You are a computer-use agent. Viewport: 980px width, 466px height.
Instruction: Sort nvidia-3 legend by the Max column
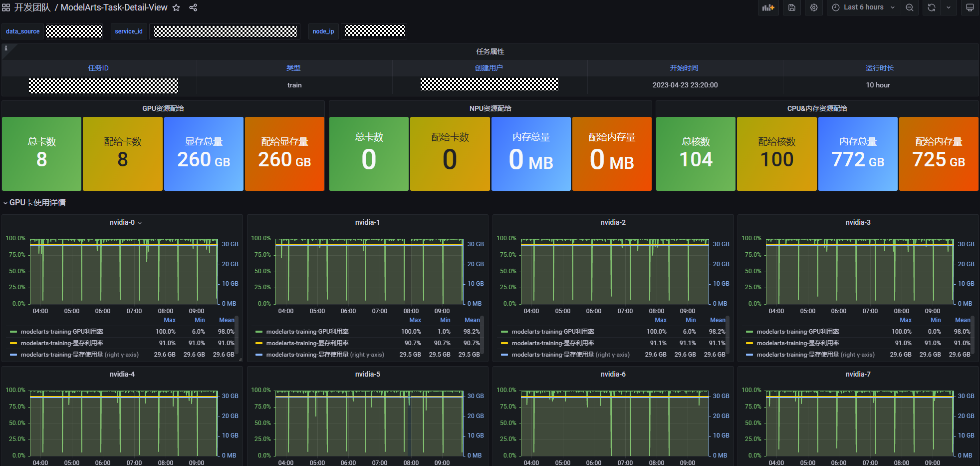[x=905, y=320]
